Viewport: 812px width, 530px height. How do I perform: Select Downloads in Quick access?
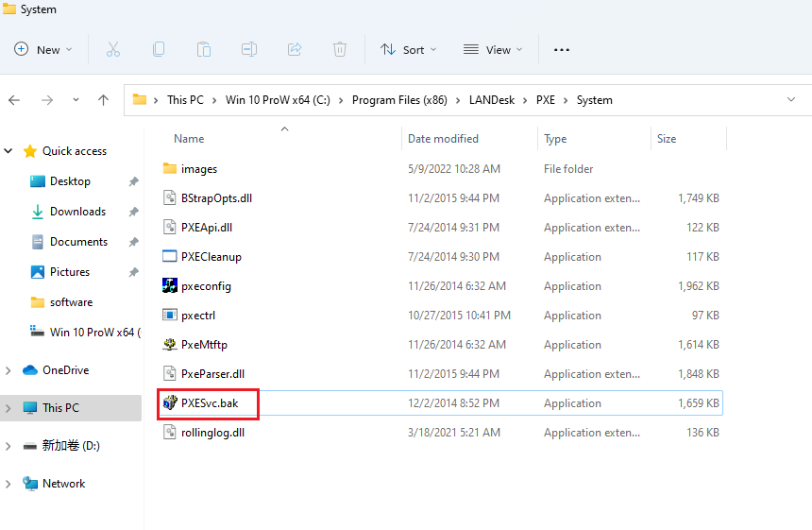pos(78,212)
